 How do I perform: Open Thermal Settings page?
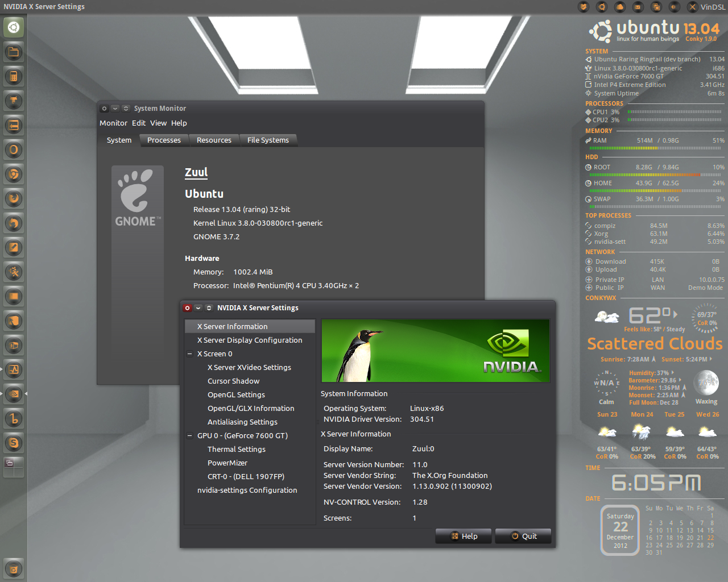click(237, 449)
